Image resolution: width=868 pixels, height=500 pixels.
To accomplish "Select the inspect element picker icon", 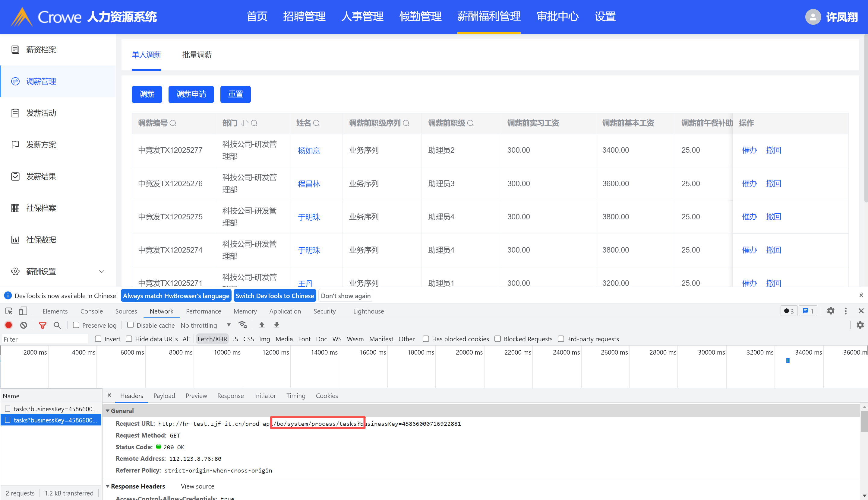I will pyautogui.click(x=9, y=311).
